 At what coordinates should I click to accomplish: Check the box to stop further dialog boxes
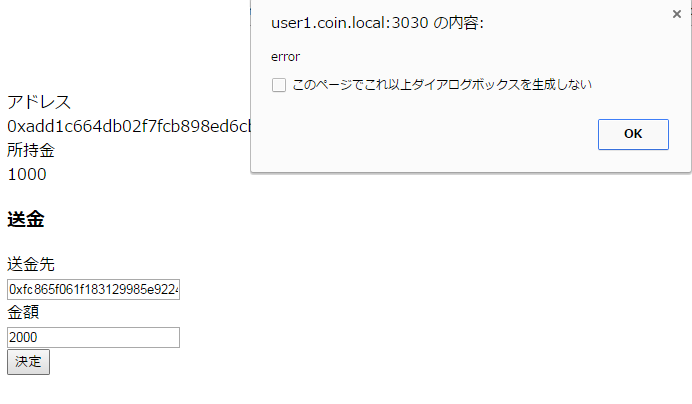pyautogui.click(x=279, y=85)
